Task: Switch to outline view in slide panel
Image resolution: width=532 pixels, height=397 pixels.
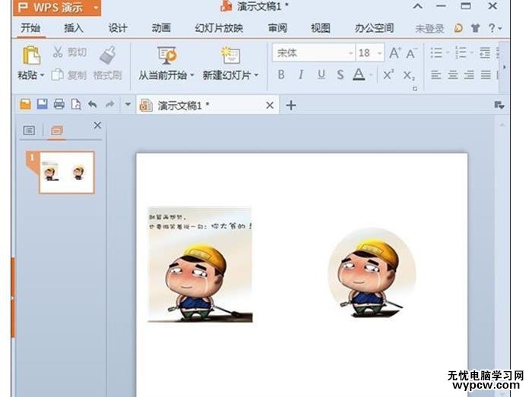Action: [x=29, y=131]
